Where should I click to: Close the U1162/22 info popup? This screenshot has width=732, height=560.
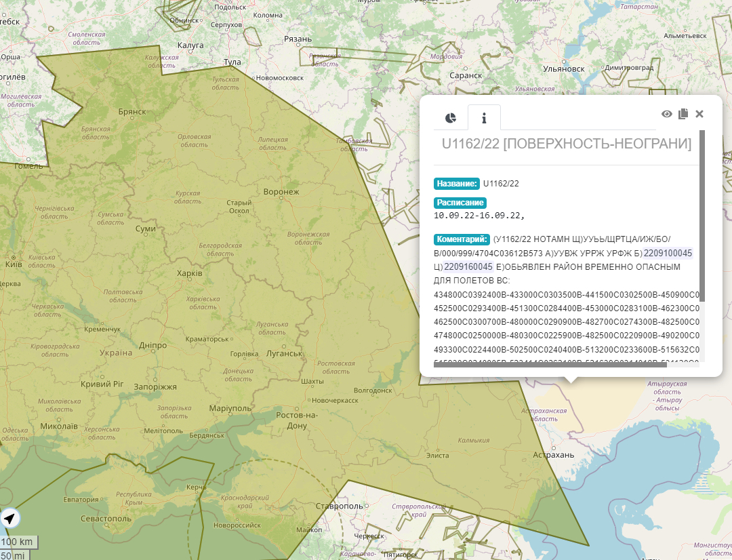click(699, 114)
